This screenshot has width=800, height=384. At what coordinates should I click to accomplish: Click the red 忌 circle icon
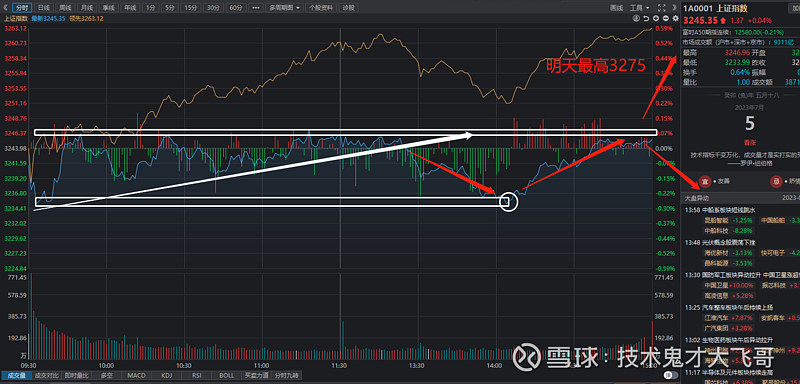coord(776,181)
